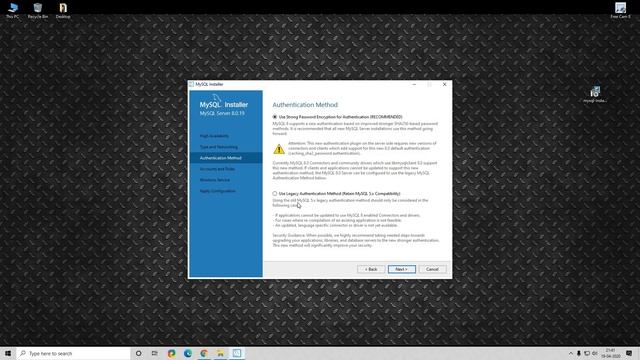The height and width of the screenshot is (360, 640).
Task: Click the yellow warning triangle icon
Action: tap(279, 149)
